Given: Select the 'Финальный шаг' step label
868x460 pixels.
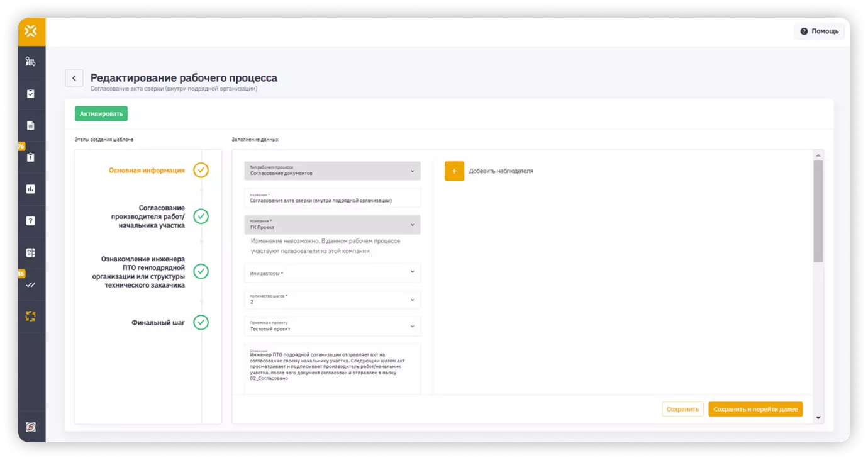Looking at the screenshot, I should tap(158, 322).
